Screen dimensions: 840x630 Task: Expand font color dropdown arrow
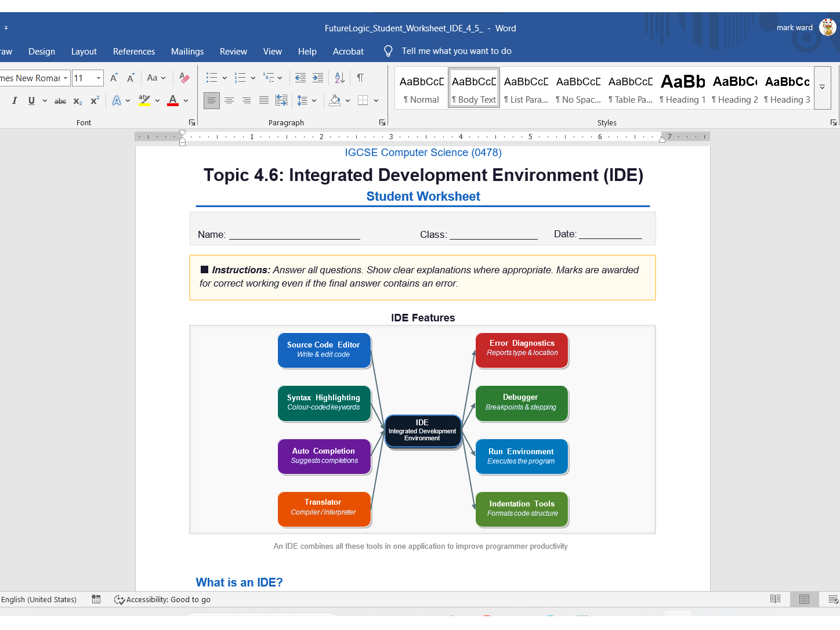pyautogui.click(x=186, y=100)
